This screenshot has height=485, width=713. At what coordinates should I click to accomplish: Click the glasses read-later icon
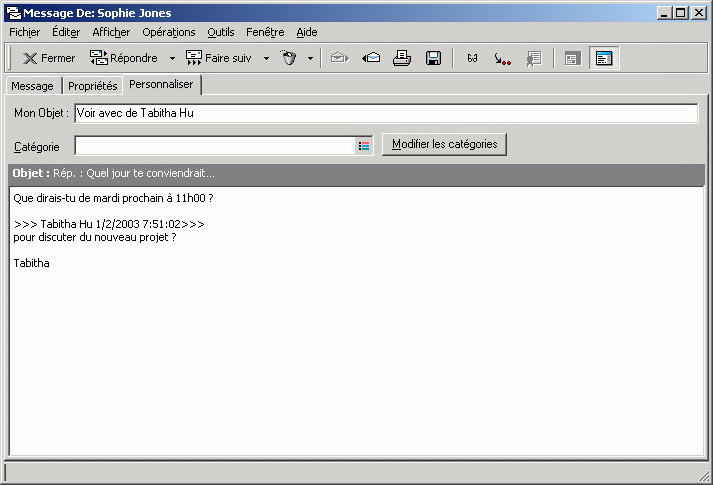pos(472,58)
